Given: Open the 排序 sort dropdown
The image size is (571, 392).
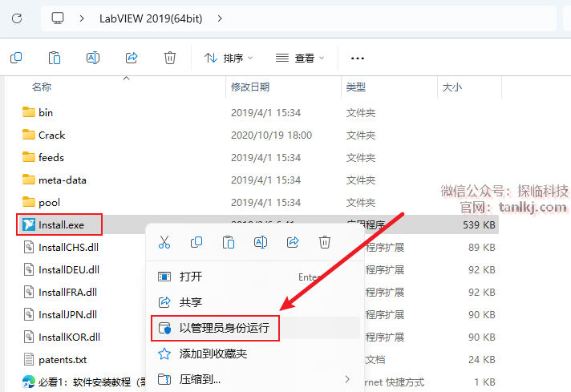Looking at the screenshot, I should [229, 58].
